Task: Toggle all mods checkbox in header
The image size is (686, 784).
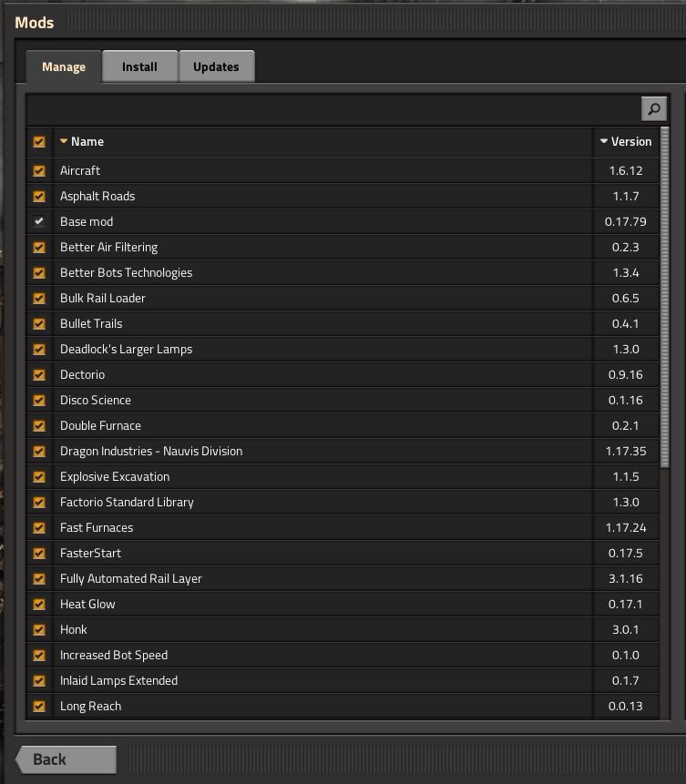Action: tap(39, 141)
